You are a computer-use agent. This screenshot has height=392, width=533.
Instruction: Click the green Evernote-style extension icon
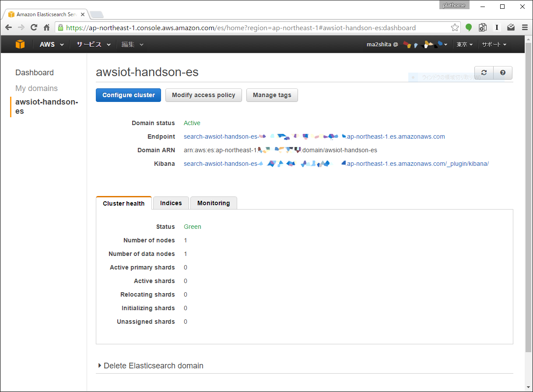point(469,28)
